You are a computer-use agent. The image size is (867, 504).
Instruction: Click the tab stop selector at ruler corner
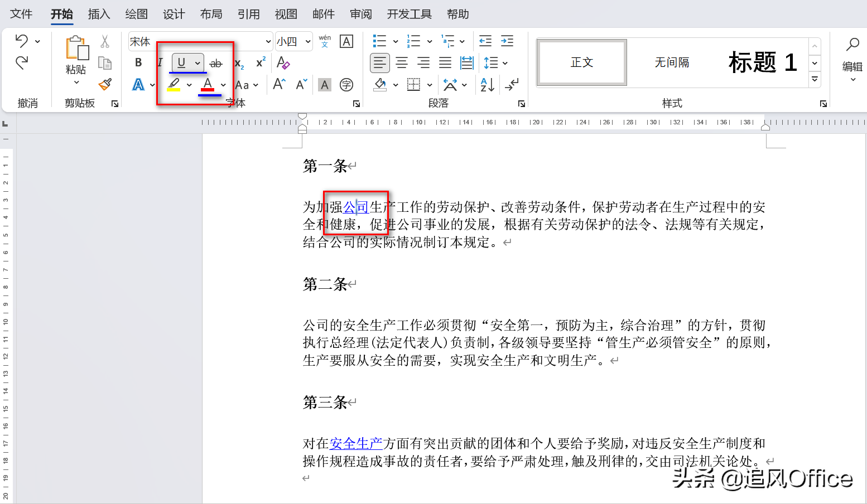tap(5, 124)
